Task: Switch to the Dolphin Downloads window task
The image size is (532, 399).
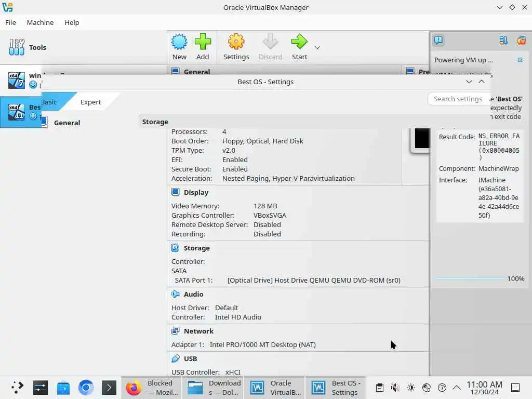Action: point(214,388)
